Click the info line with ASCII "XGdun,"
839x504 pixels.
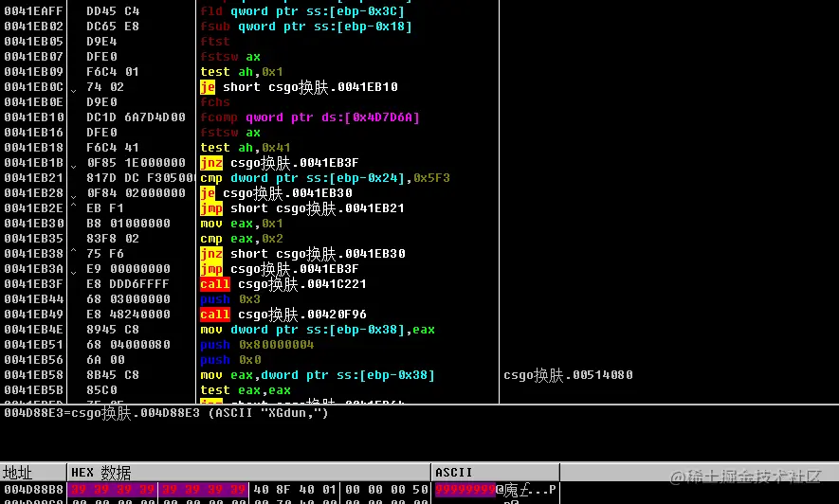[166, 413]
